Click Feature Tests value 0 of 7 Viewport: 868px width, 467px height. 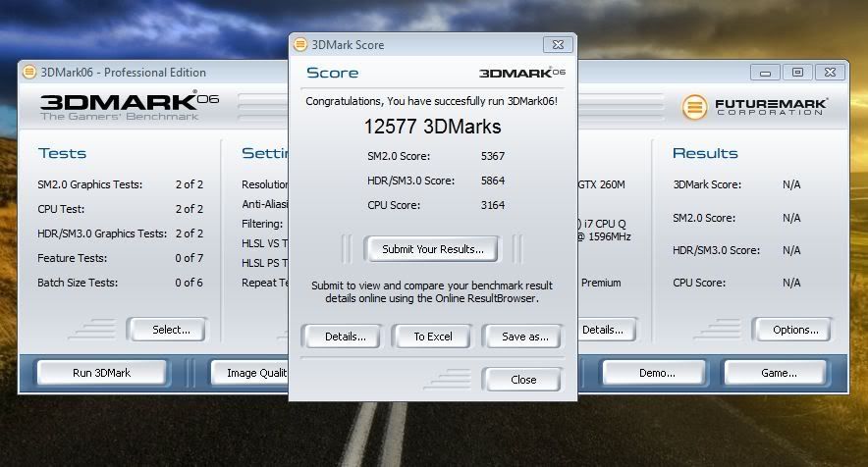[189, 258]
